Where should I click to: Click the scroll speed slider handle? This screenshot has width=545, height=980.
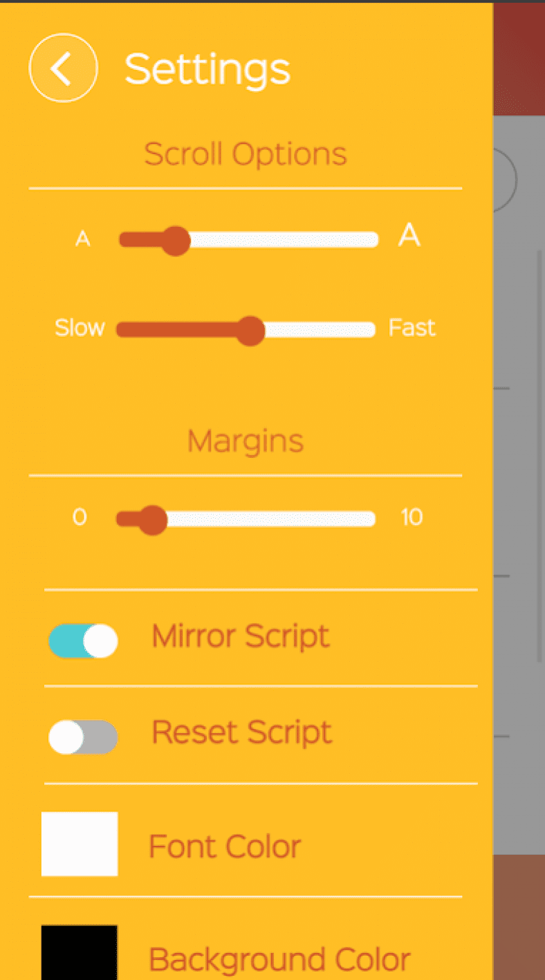point(250,331)
